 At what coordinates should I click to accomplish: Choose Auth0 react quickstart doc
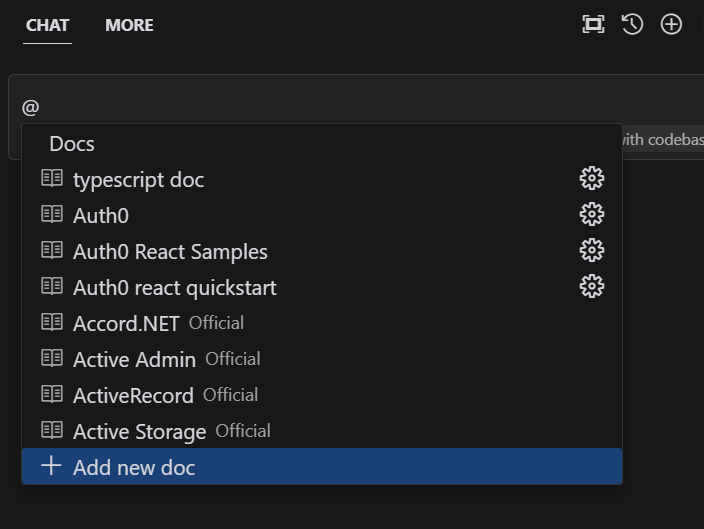(322, 287)
